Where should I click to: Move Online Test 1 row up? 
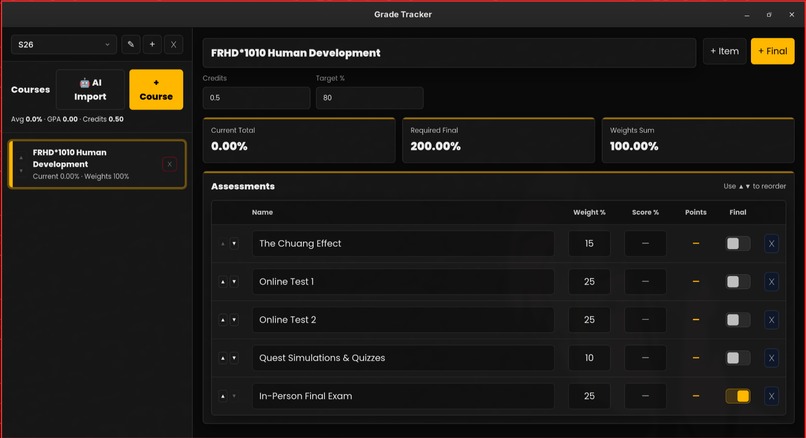pos(223,282)
